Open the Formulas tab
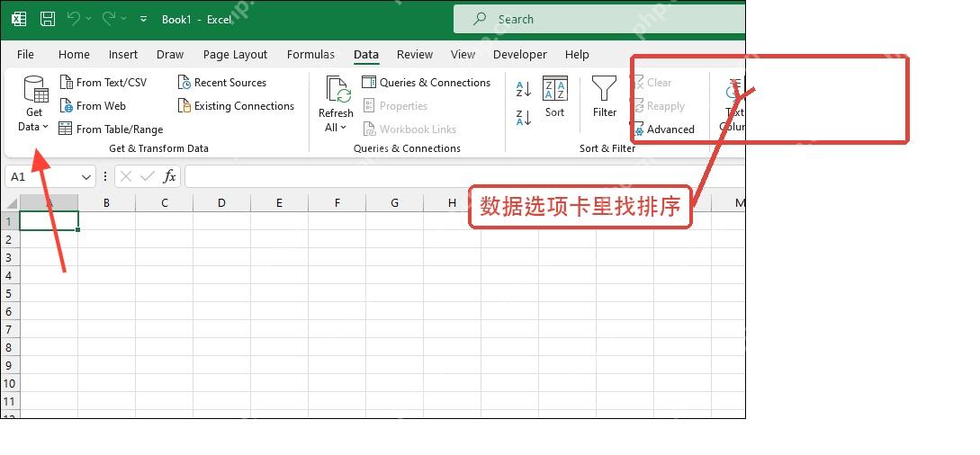Viewport: 980px width, 455px height. 310,54
